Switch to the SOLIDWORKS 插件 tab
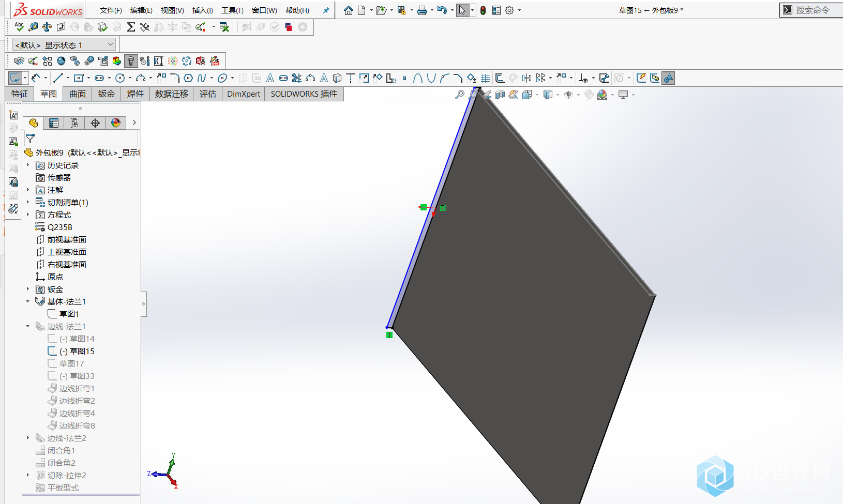The height and width of the screenshot is (504, 843). tap(304, 94)
